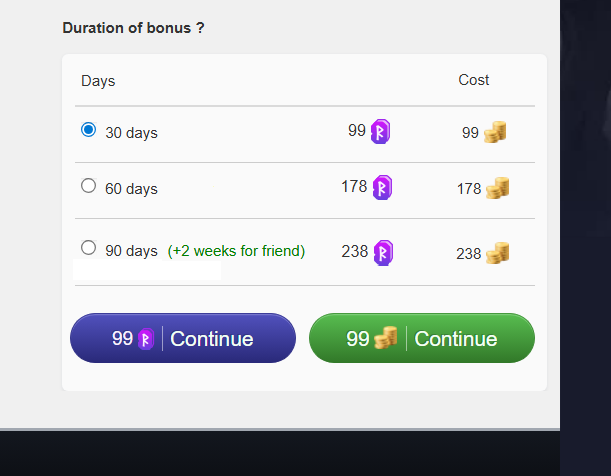Image resolution: width=611 pixels, height=476 pixels.
Task: Select the 90 days radio option
Action: pyautogui.click(x=88, y=248)
